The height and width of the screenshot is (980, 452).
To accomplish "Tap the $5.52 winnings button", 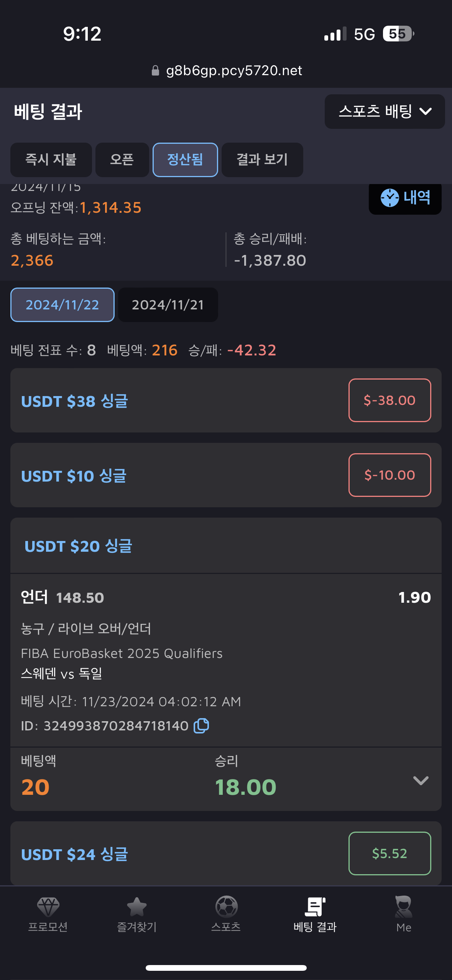I will pyautogui.click(x=390, y=853).
